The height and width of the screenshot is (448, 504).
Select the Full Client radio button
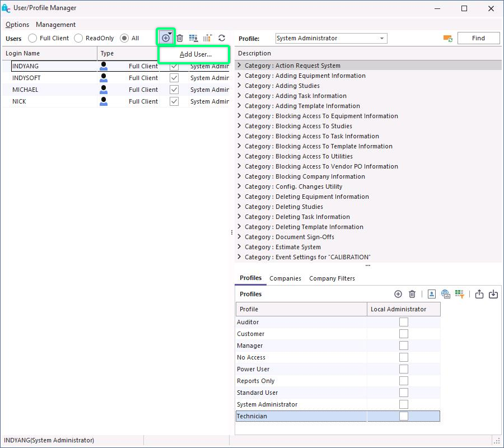(32, 38)
